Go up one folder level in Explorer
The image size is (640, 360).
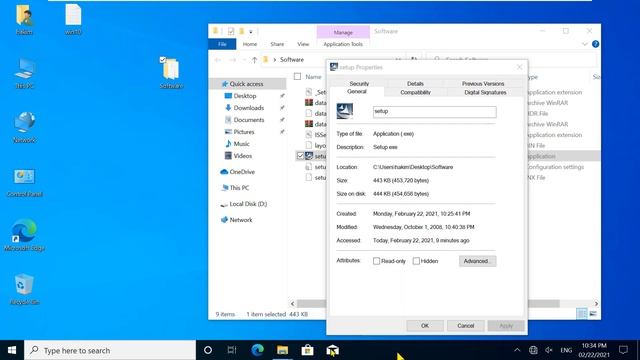point(254,60)
